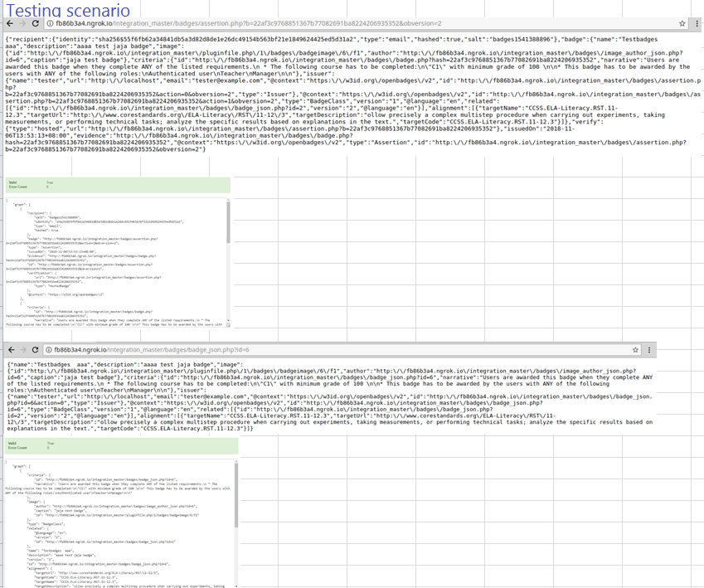Viewport: 704px width, 588px height.
Task: Select the "Testing scenario" heading text
Action: tap(68, 10)
